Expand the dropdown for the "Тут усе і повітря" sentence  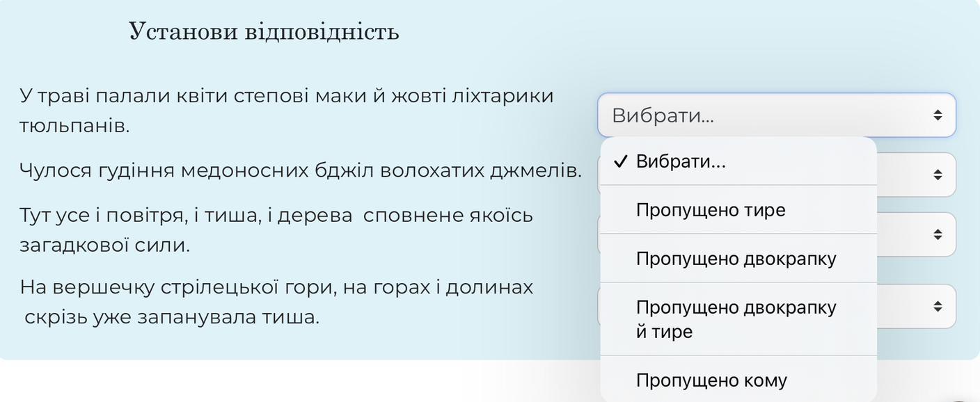pos(938,234)
